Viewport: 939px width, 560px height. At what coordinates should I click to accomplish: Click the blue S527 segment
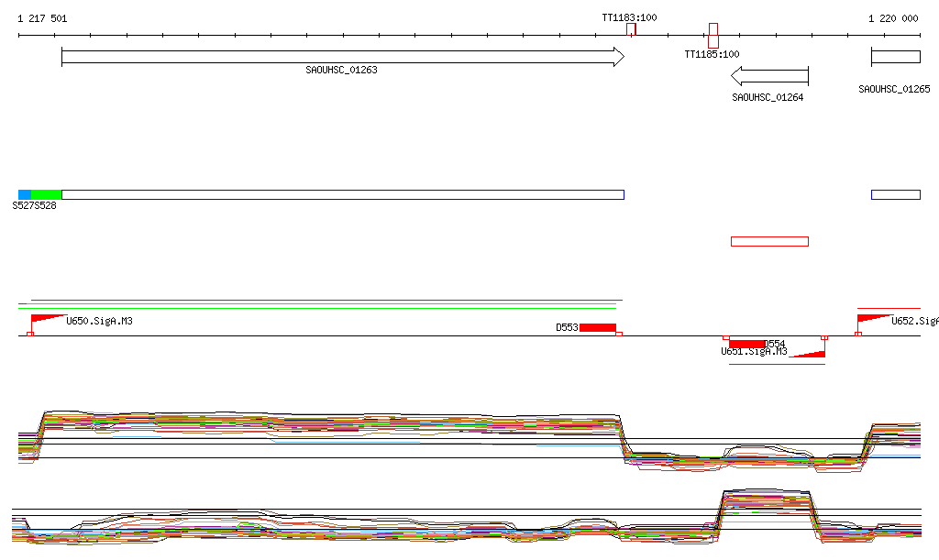coord(25,194)
